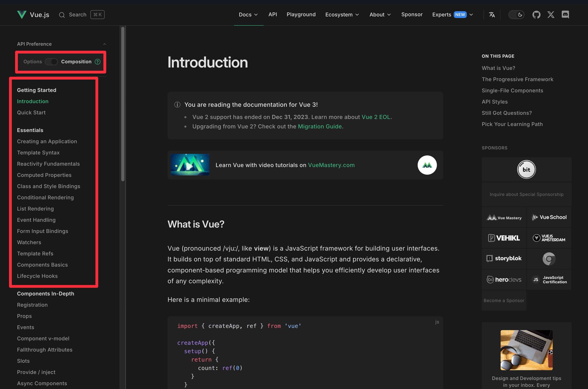Open the API nav item
Viewport: 588px width, 389px height.
273,14
